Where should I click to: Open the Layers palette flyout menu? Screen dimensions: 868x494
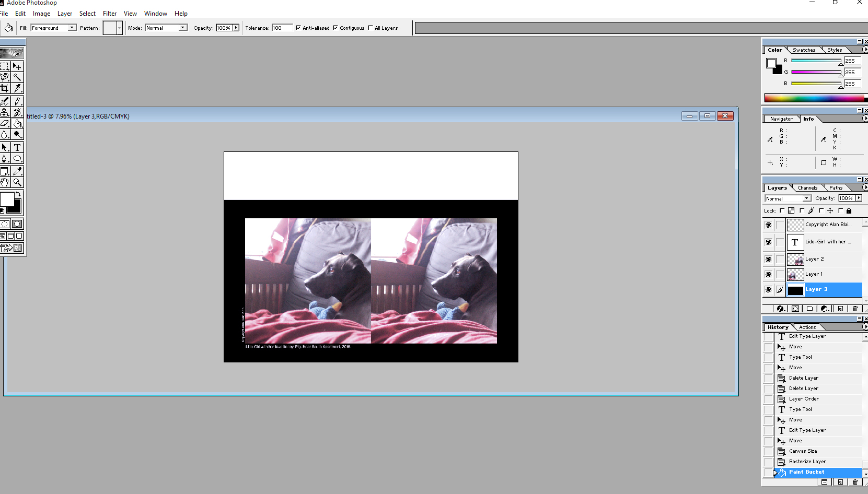tap(865, 187)
